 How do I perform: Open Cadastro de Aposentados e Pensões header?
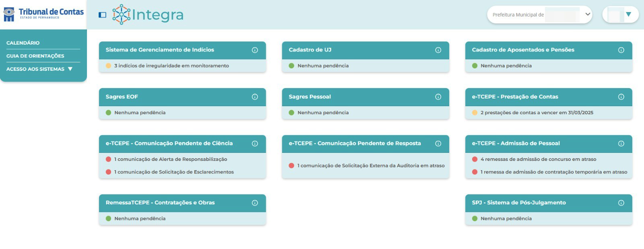(549, 50)
